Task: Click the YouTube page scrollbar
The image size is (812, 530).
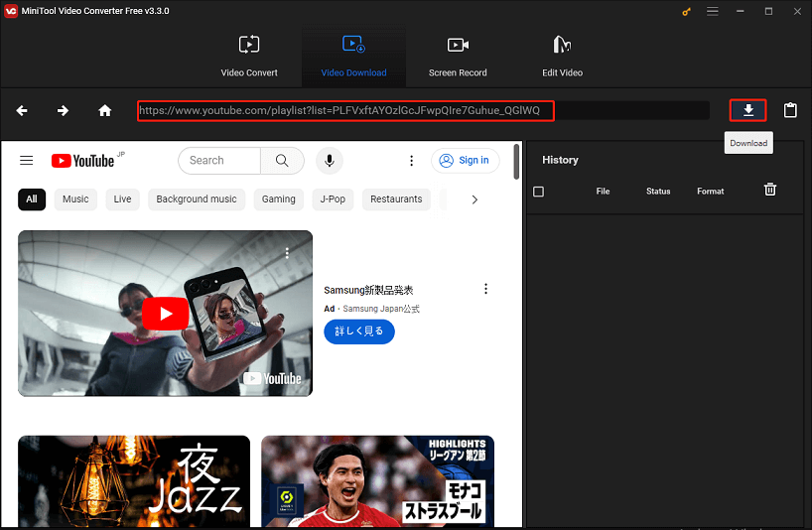Action: click(516, 162)
